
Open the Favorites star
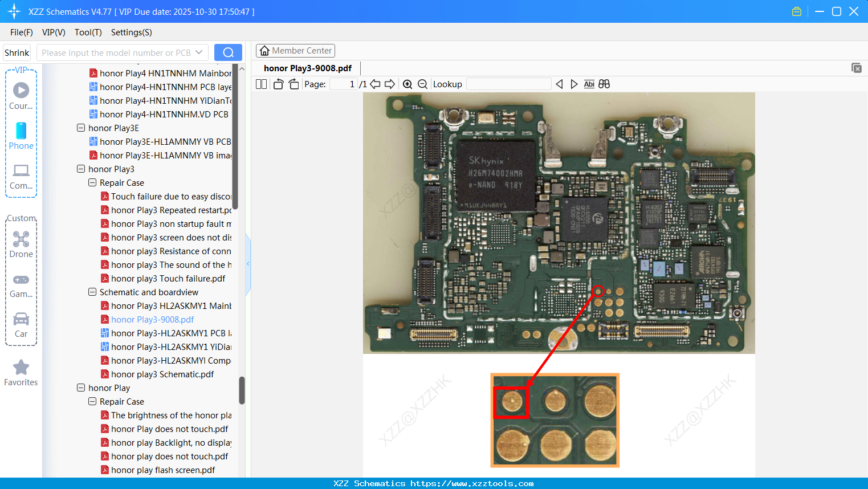click(21, 373)
